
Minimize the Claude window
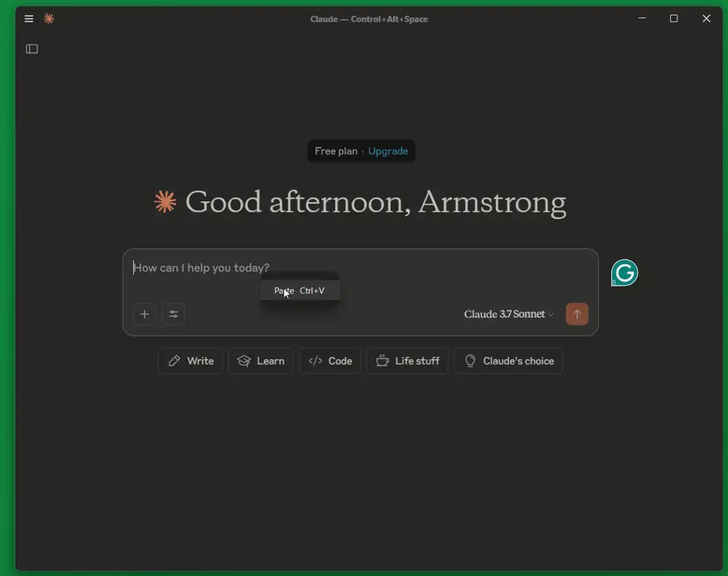[x=642, y=19]
